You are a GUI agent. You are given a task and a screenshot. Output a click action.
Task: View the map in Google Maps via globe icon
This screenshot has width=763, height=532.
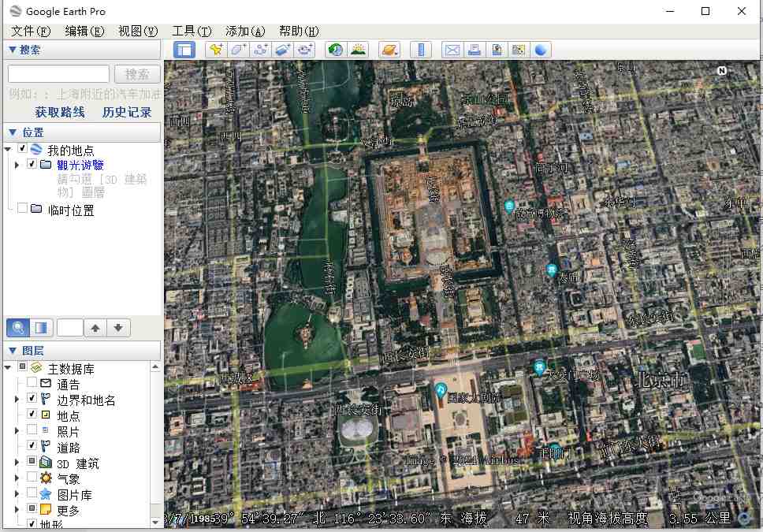coord(541,49)
